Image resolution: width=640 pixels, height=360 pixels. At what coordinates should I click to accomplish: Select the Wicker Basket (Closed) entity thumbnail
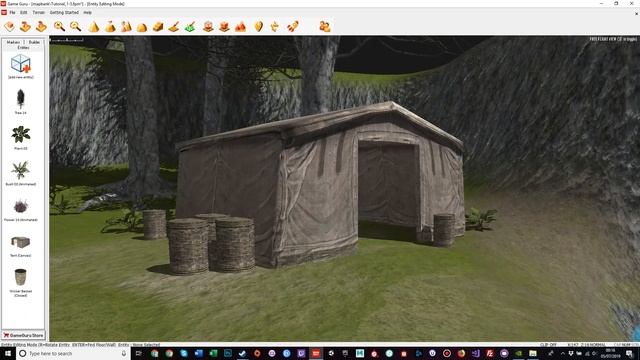tap(20, 277)
